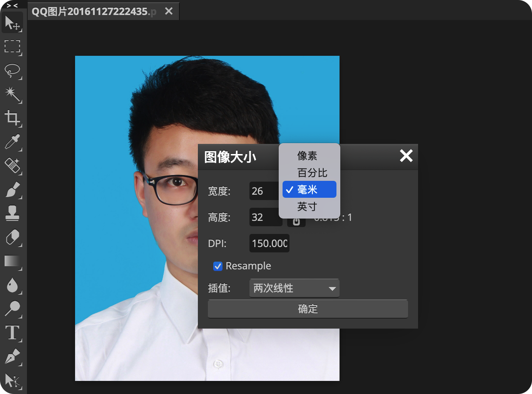
Task: Dismiss the 图像大小 dialog
Action: pyautogui.click(x=406, y=156)
